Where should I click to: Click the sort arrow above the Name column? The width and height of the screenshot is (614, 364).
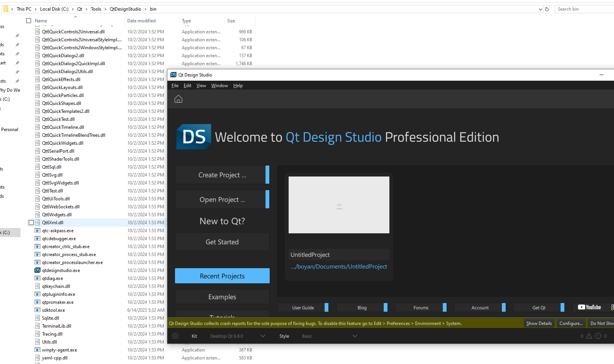click(x=75, y=17)
